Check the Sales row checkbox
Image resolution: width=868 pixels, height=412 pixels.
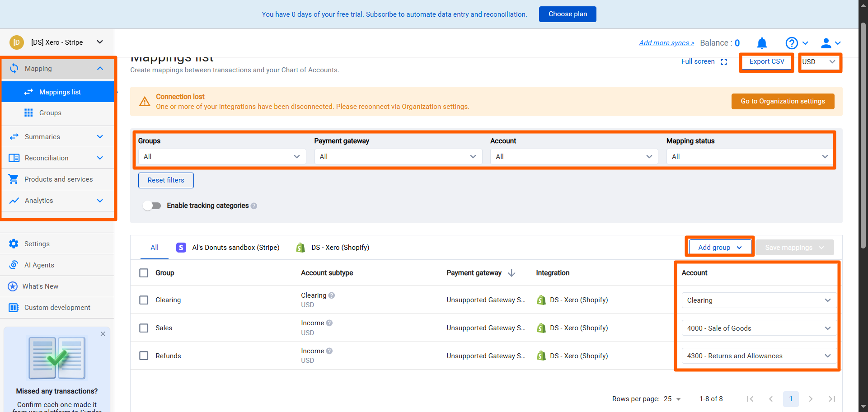point(144,328)
